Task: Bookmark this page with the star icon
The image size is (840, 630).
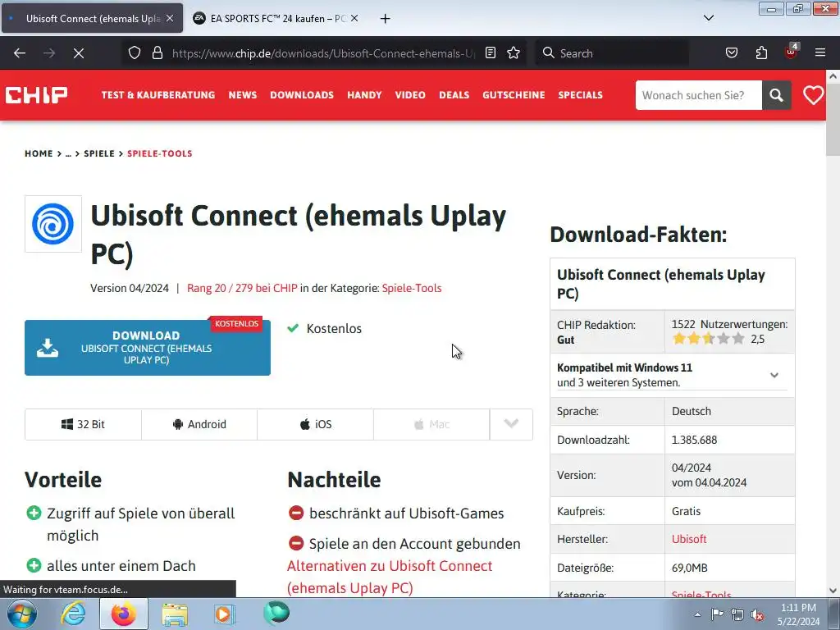Action: tap(514, 53)
